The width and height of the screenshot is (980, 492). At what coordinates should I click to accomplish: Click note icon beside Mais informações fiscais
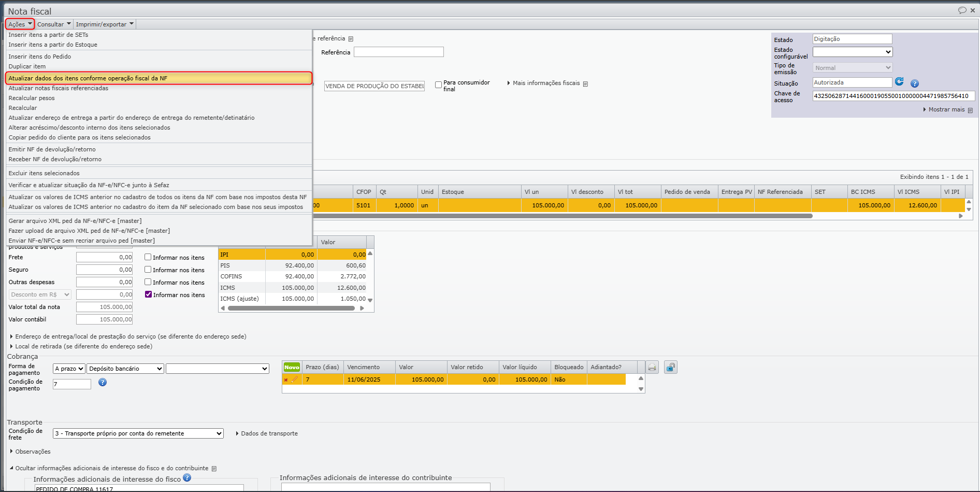pos(585,83)
